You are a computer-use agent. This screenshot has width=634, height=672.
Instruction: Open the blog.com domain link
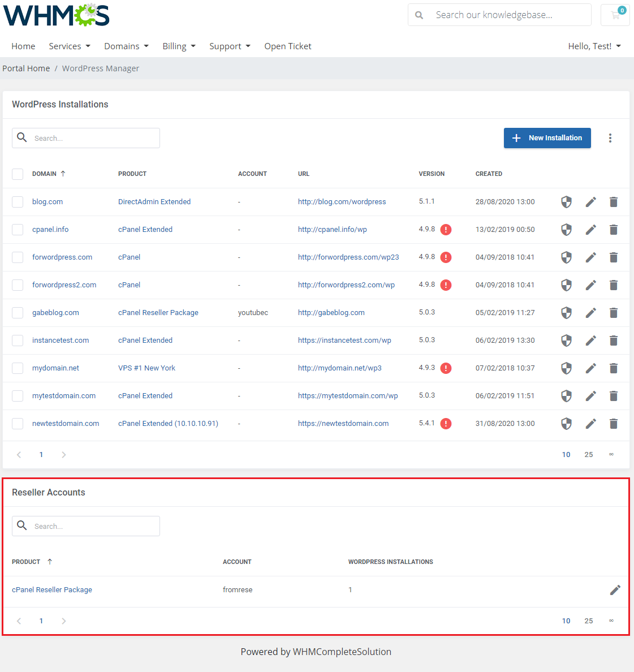[48, 202]
